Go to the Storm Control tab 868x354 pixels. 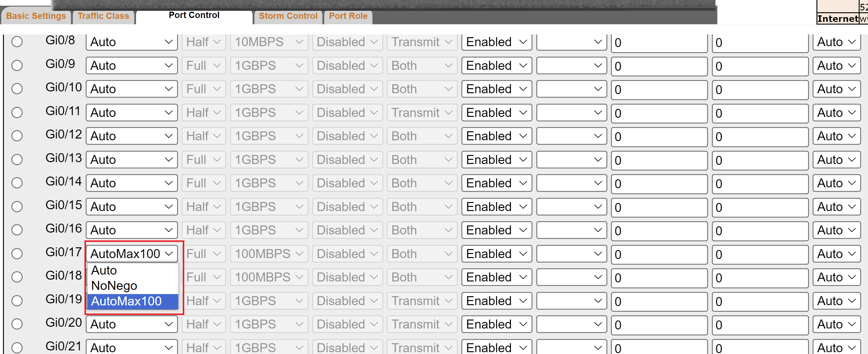pyautogui.click(x=288, y=16)
